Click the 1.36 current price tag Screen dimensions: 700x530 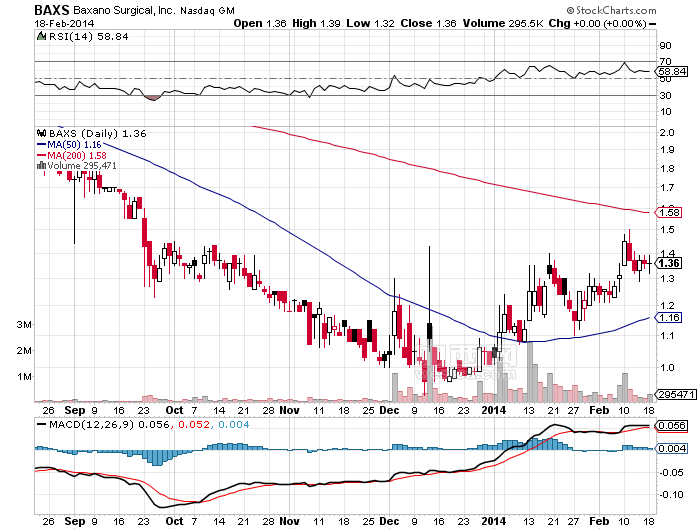(x=668, y=263)
